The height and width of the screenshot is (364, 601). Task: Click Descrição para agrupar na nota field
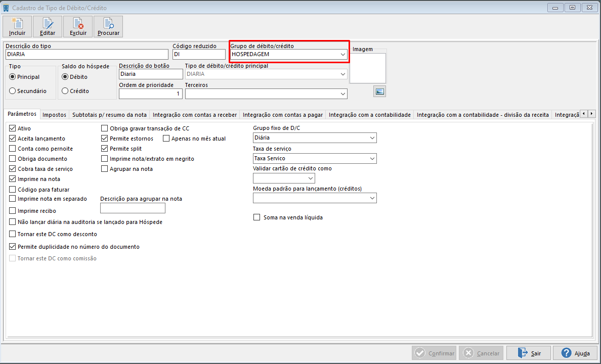(x=133, y=208)
